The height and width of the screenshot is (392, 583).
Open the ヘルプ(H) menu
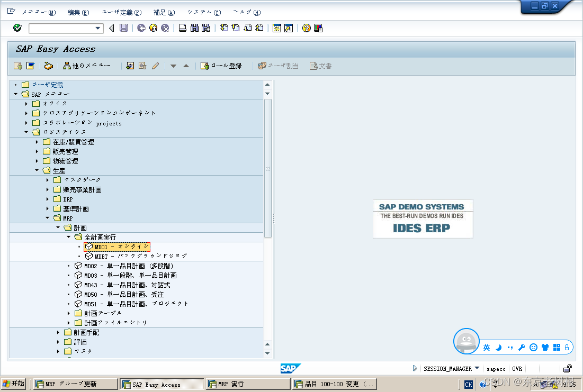tap(247, 12)
